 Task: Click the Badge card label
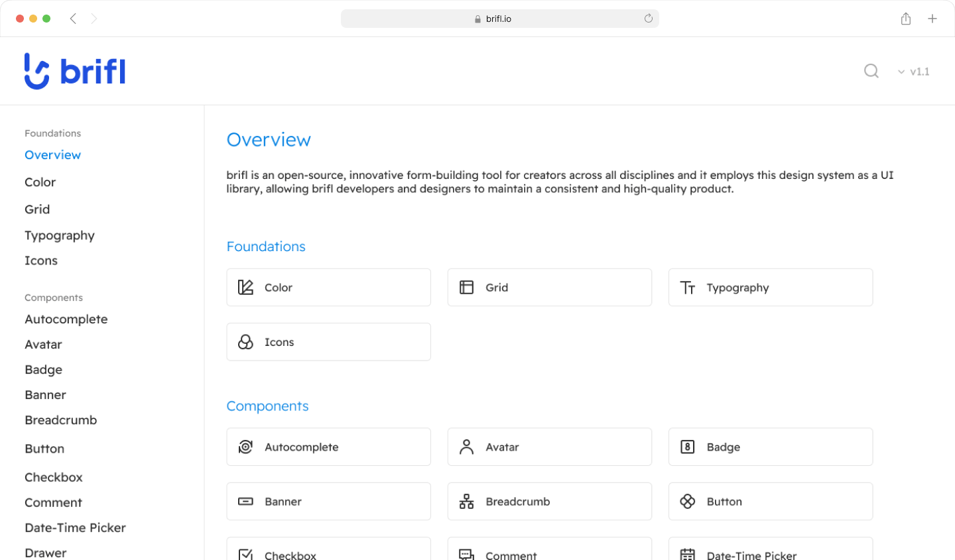tap(724, 447)
